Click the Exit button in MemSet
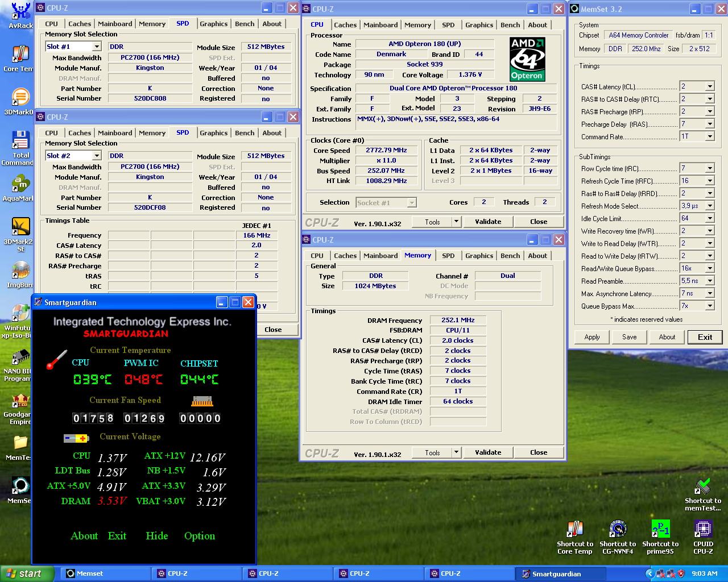The width and height of the screenshot is (728, 582). click(x=705, y=337)
